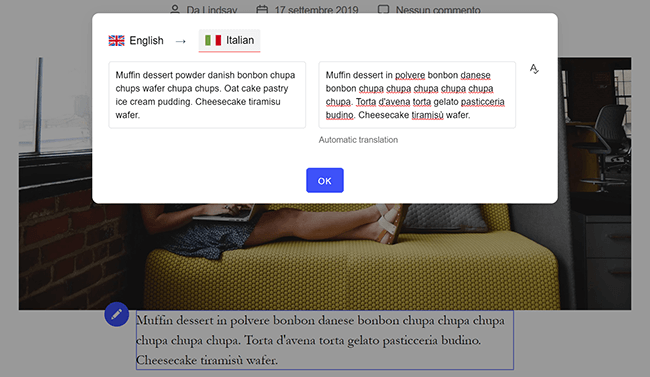Open author link Da Lindsay
Viewport: 650px width, 377px height.
211,10
